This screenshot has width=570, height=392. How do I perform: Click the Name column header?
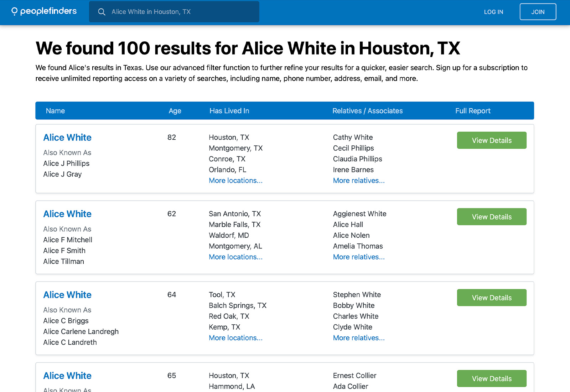pyautogui.click(x=55, y=111)
